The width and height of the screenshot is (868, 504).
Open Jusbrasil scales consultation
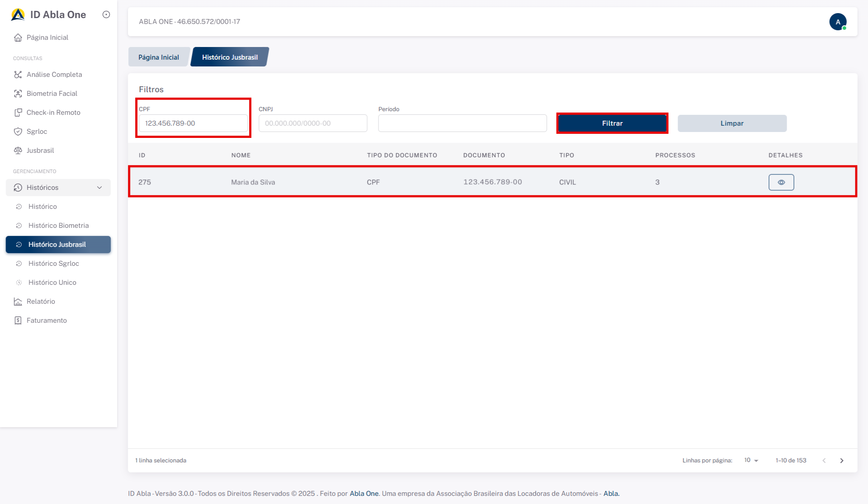coord(40,151)
